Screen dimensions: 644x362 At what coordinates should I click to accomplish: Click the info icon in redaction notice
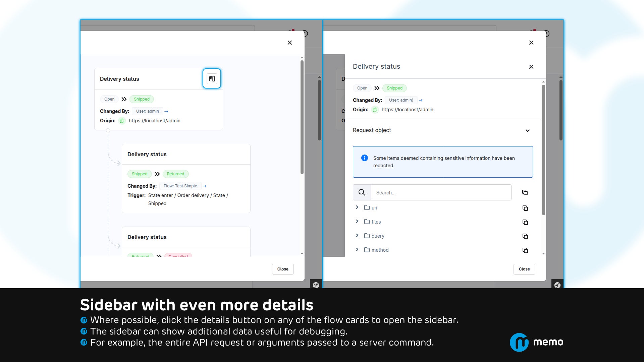[x=365, y=158]
